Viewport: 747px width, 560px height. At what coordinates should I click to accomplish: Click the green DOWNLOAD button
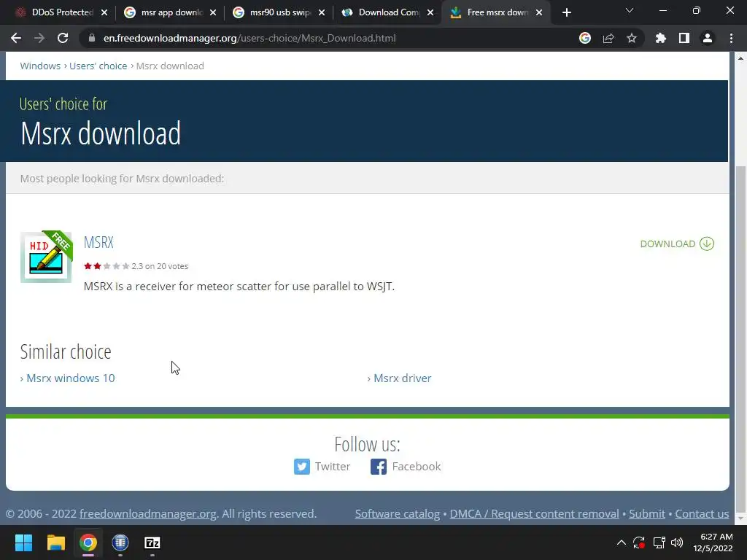tap(677, 244)
